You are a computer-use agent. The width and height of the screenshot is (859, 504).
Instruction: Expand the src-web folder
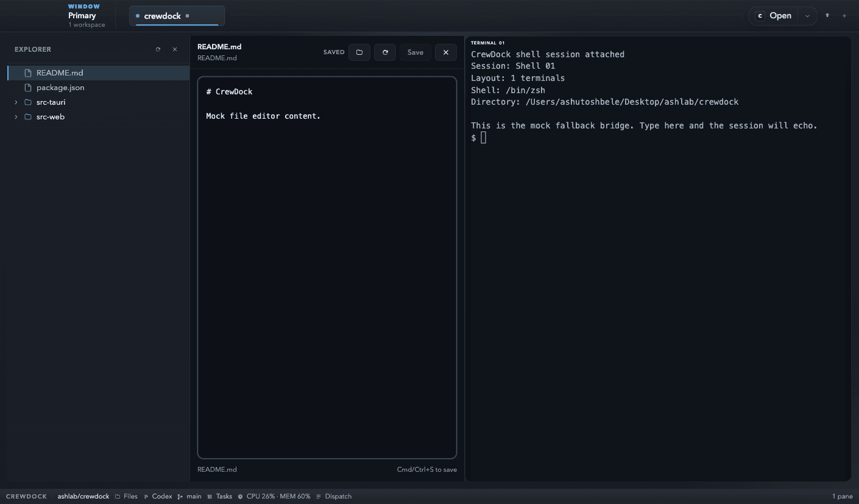(16, 116)
